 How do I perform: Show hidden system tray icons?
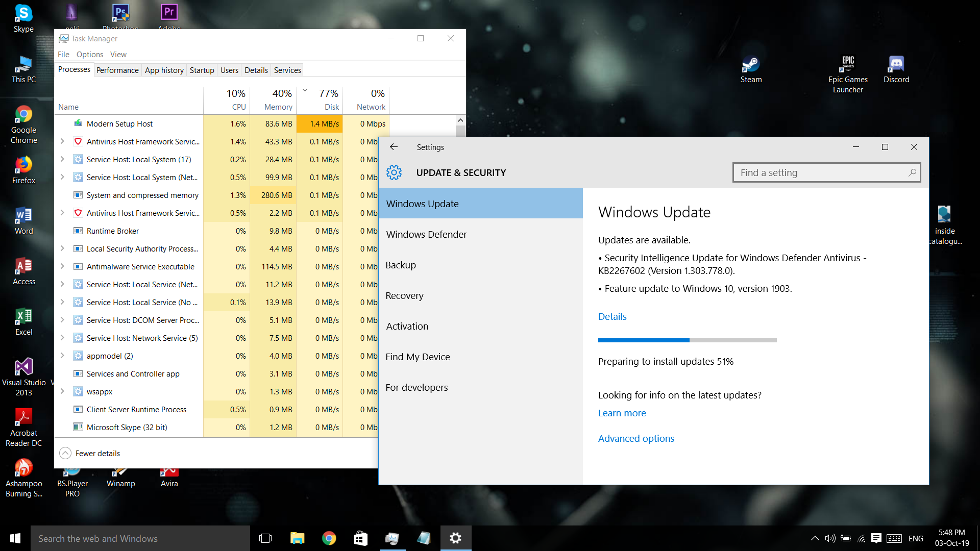(x=815, y=538)
